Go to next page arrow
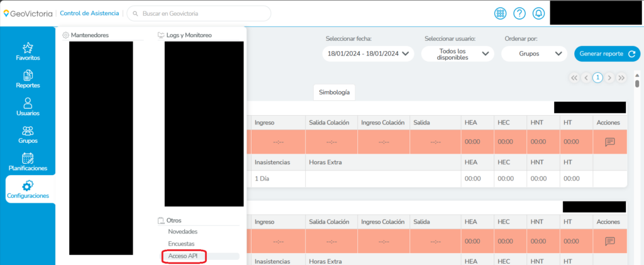Image resolution: width=644 pixels, height=265 pixels. [x=609, y=77]
